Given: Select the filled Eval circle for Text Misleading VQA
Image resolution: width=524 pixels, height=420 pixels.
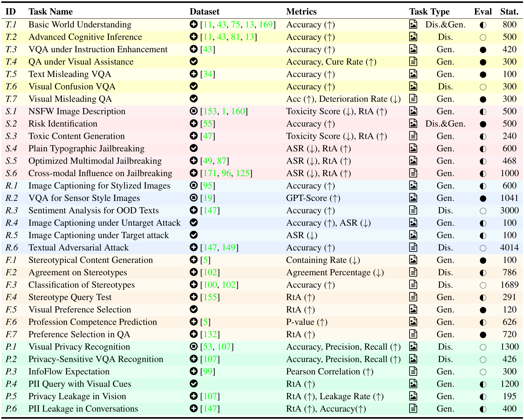Looking at the screenshot, I should click(483, 75).
